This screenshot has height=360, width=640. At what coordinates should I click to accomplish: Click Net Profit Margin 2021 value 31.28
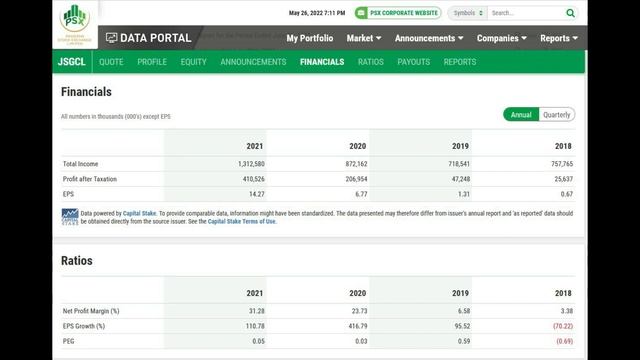click(x=257, y=311)
